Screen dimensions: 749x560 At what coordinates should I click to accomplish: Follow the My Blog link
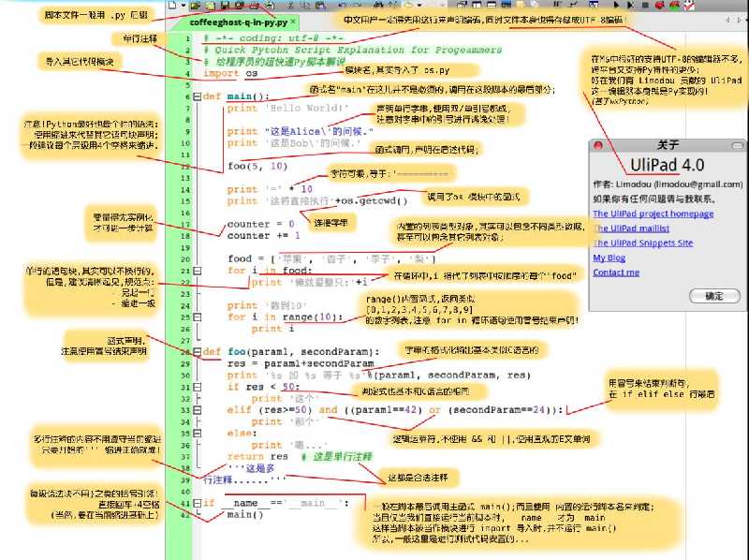pyautogui.click(x=609, y=258)
